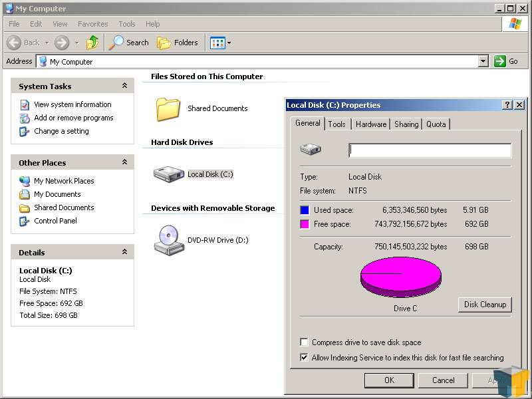Image resolution: width=532 pixels, height=399 pixels.
Task: Click the drive icon in Properties dialog
Action: [x=310, y=148]
